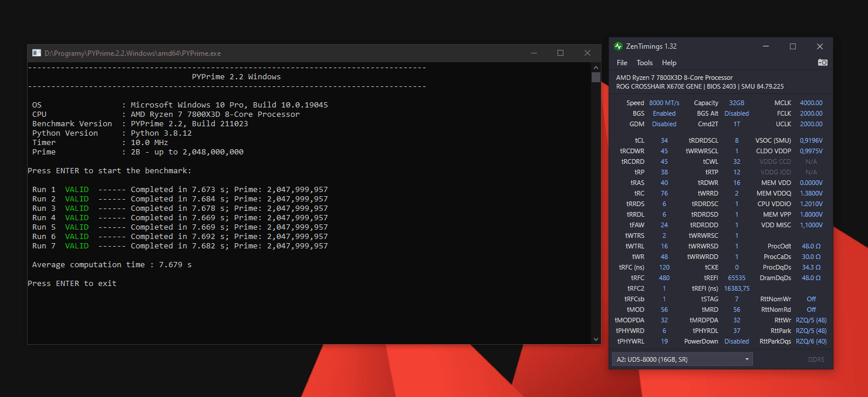The height and width of the screenshot is (397, 868).
Task: Click the console scrollbar down arrow
Action: click(x=596, y=339)
